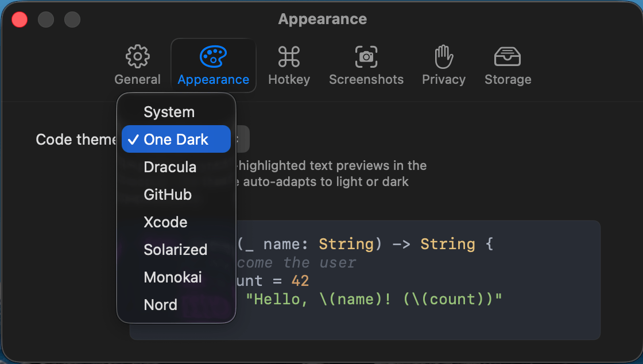
Task: Choose the Dracula code theme
Action: pos(176,167)
